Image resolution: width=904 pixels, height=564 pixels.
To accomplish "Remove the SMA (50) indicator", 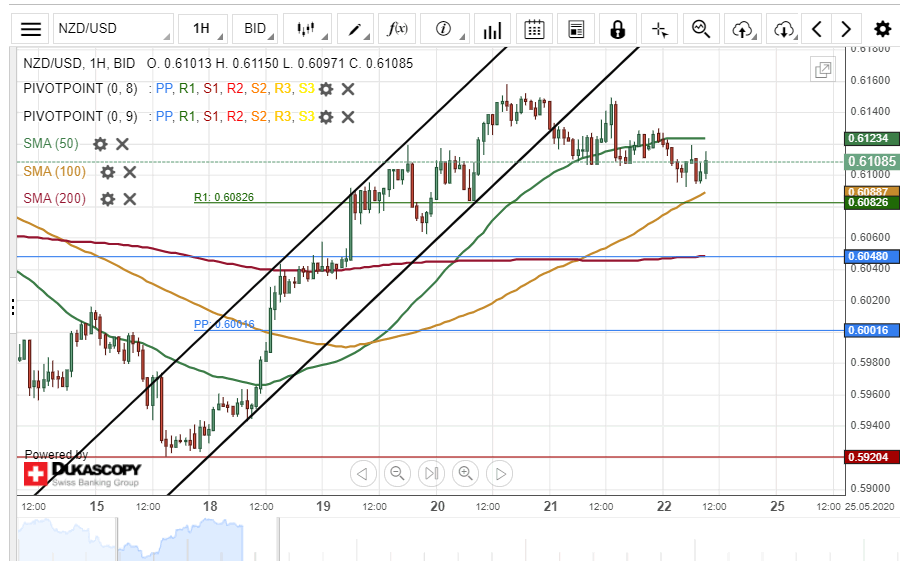I will click(122, 144).
